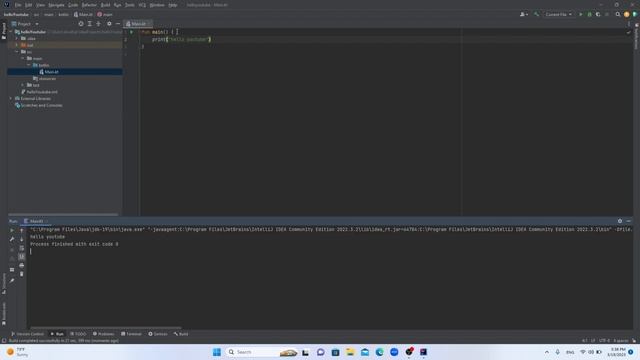This screenshot has height=360, width=640.
Task: Collapse the kotlin folder node
Action: 29,65
